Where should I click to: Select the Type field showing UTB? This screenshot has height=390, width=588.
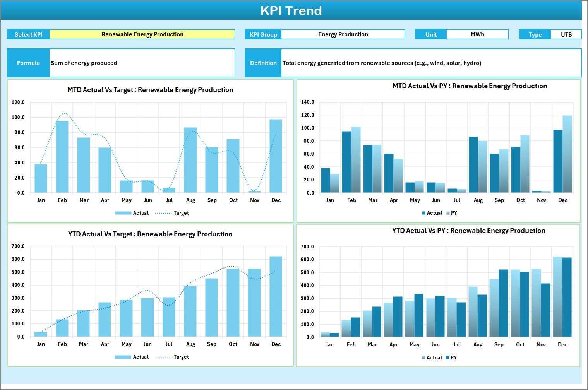pos(566,34)
